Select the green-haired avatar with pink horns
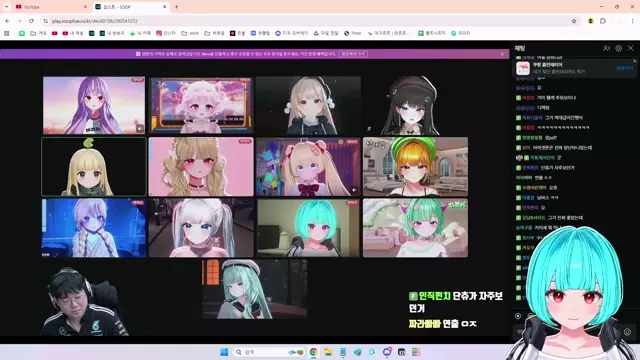Viewport: 640px width, 360px height. click(416, 228)
